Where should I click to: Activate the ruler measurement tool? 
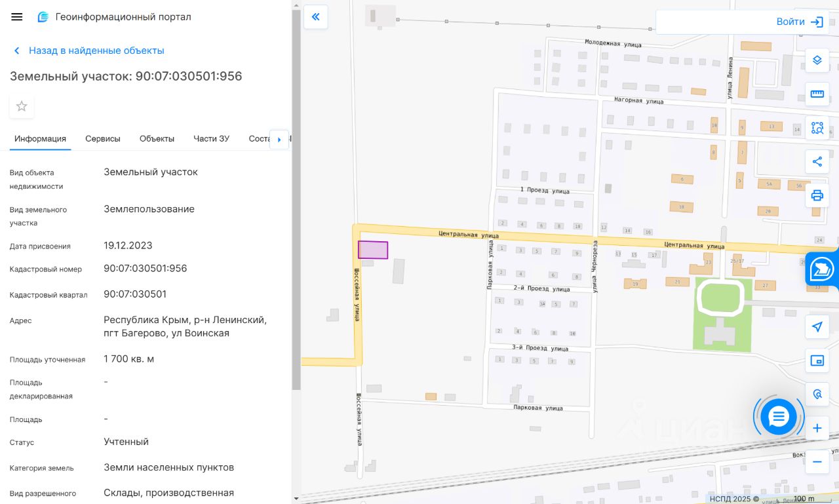[817, 94]
